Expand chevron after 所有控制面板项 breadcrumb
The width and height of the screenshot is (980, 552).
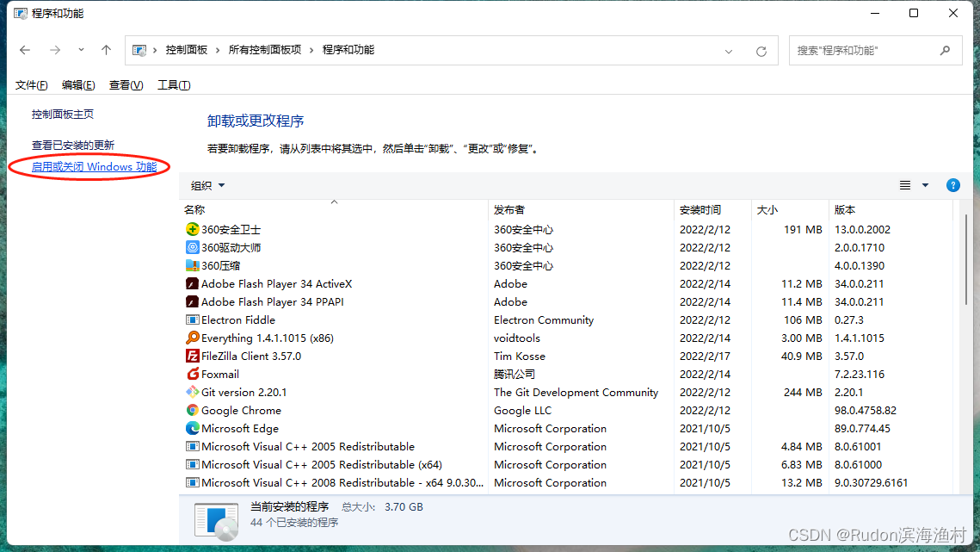point(311,50)
